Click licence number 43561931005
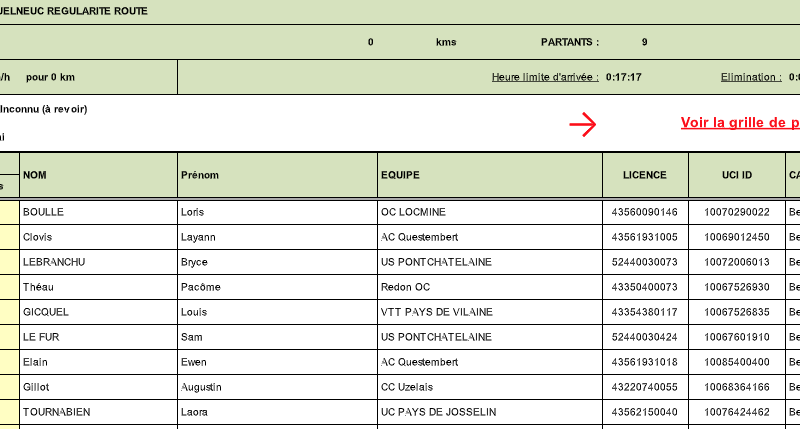This screenshot has width=800, height=429. pos(644,237)
